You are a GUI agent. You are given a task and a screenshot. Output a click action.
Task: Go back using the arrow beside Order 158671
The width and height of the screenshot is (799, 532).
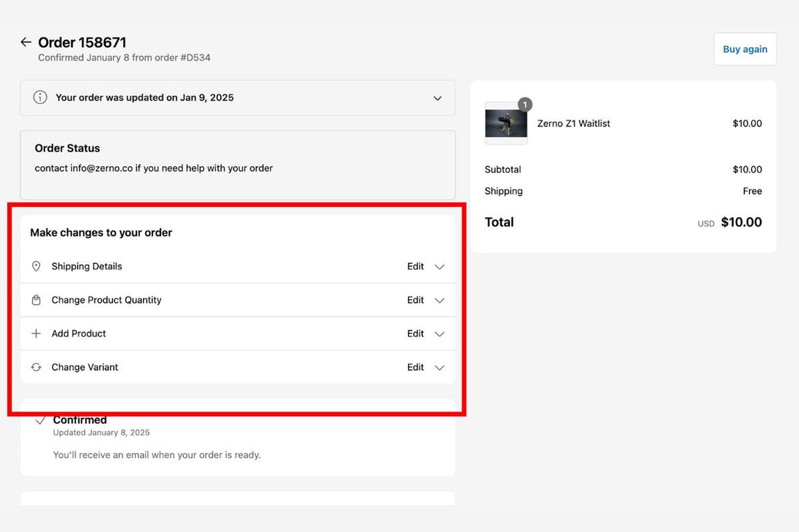coord(25,42)
